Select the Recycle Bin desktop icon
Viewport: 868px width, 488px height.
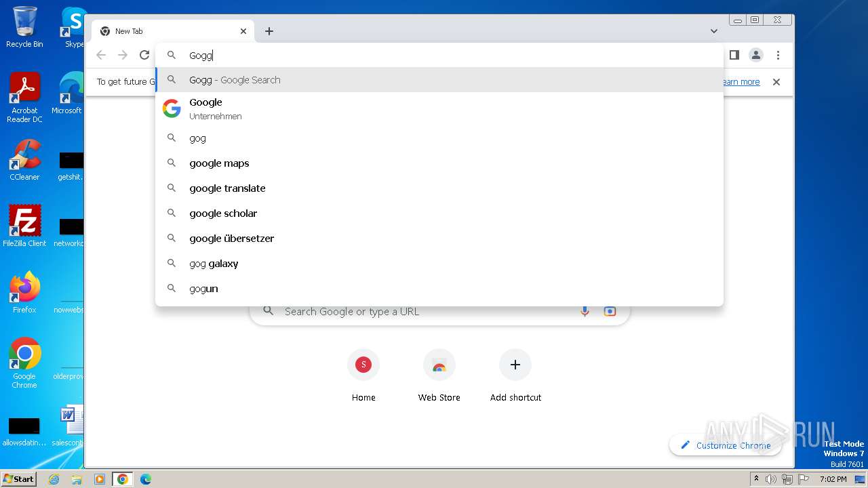tap(24, 27)
